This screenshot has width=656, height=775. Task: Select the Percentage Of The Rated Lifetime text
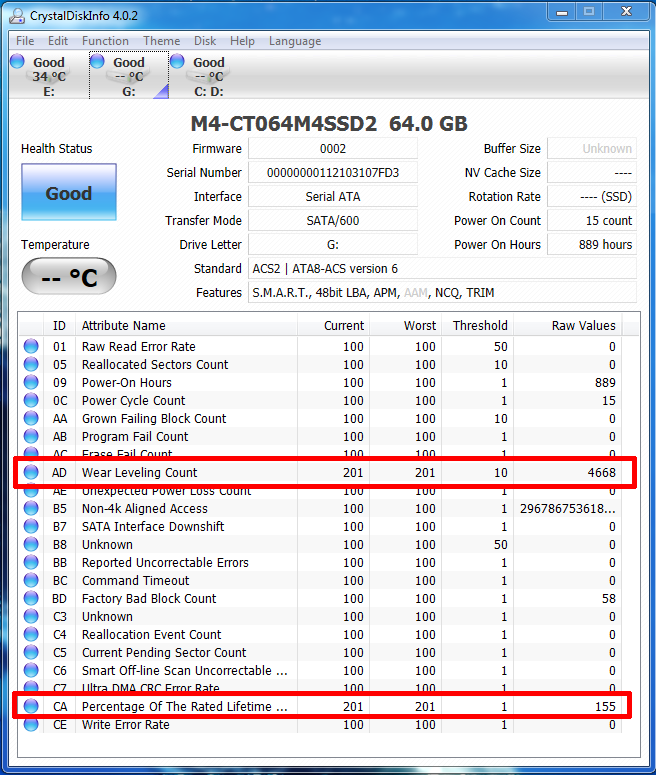(x=184, y=707)
